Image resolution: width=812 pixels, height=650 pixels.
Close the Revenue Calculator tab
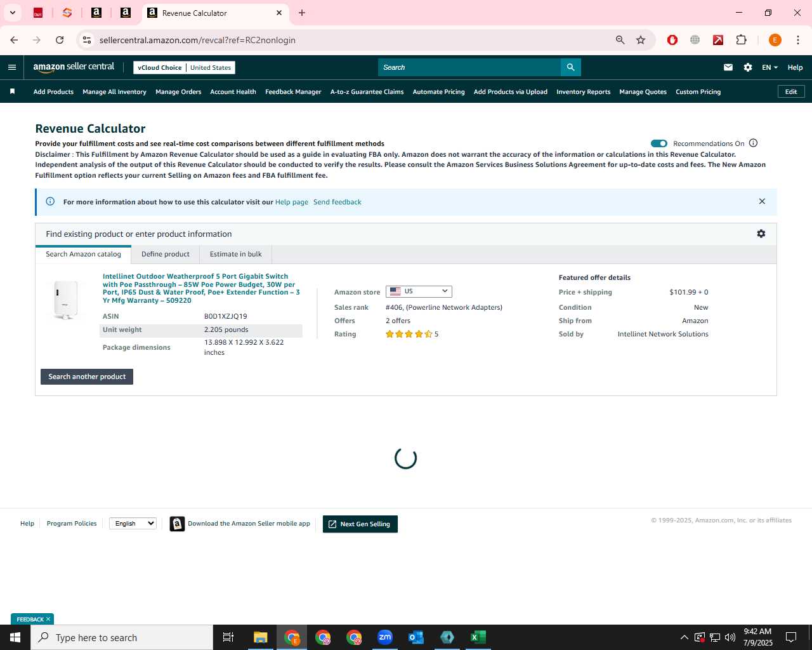click(279, 13)
